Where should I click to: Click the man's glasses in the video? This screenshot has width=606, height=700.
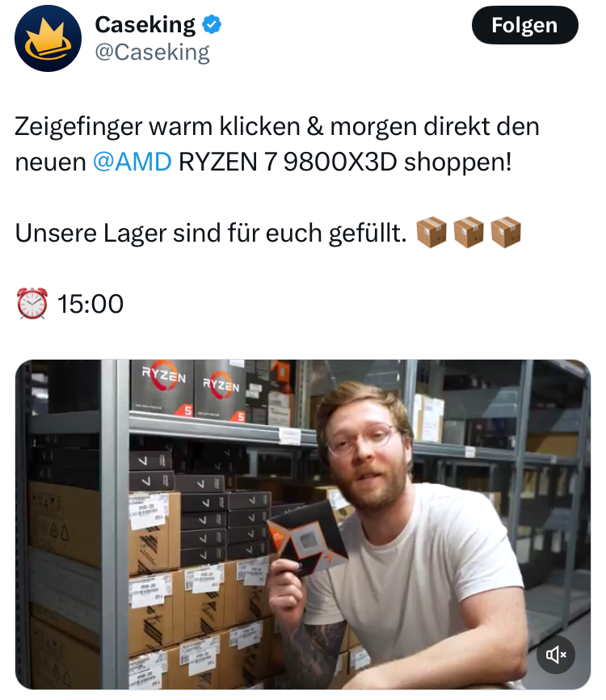[x=362, y=440]
